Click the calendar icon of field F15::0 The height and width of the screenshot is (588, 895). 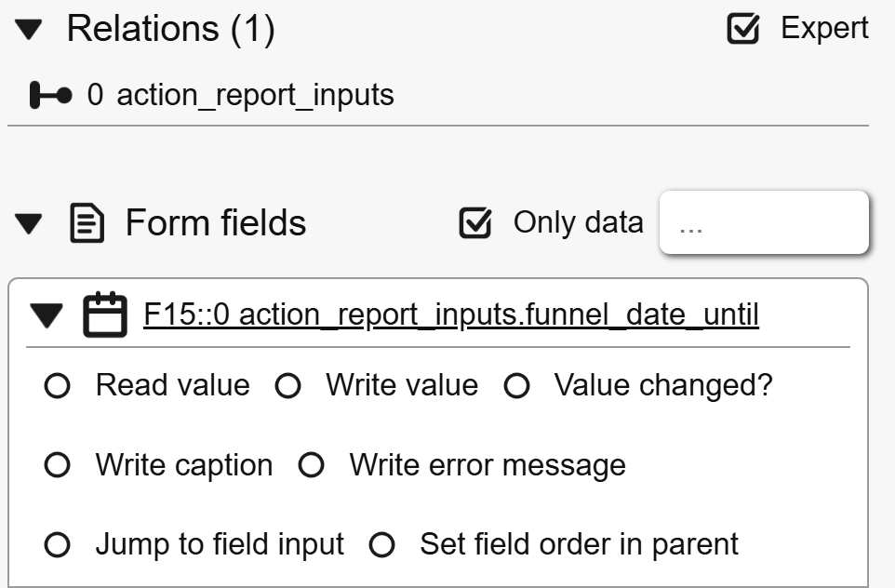[x=104, y=315]
